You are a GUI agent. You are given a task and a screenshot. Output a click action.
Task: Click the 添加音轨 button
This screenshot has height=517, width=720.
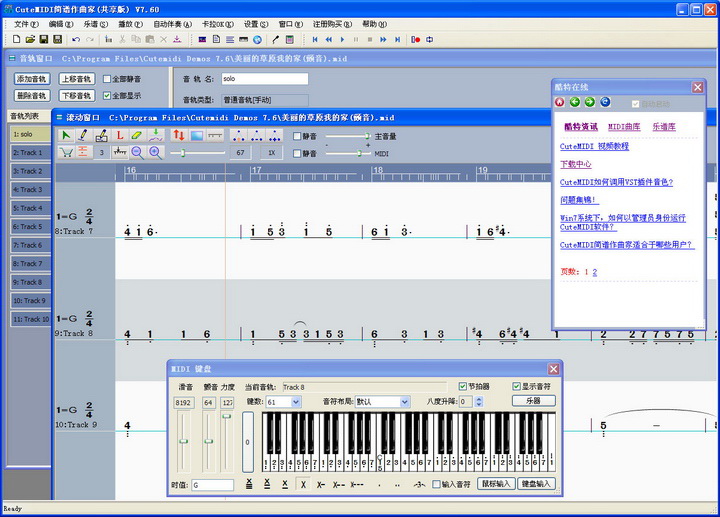[32, 79]
